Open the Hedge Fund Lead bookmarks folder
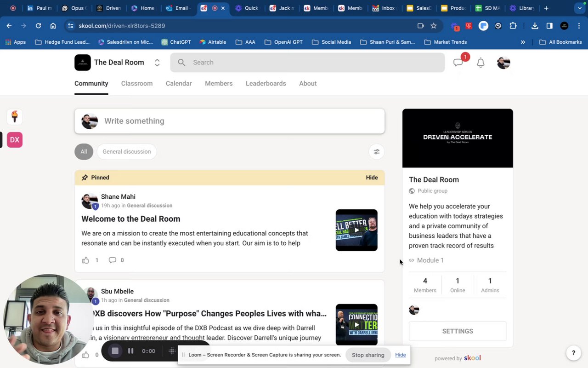The width and height of the screenshot is (588, 368). [x=62, y=42]
